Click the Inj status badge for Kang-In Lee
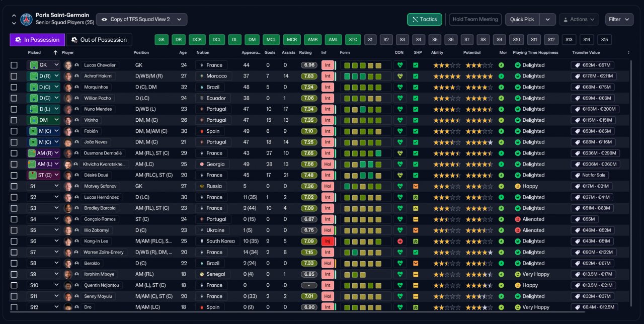The image size is (644, 324). (328, 241)
